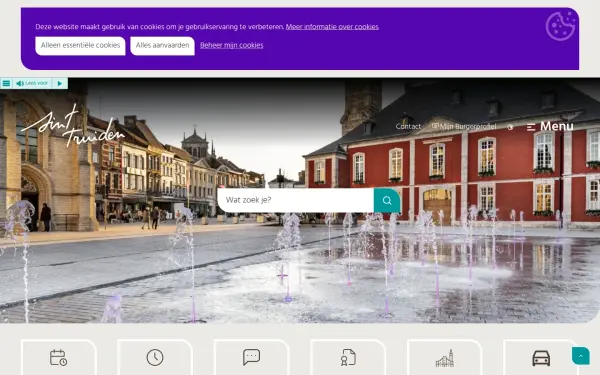Click the teal search magnifier button
Screen dimensions: 600x375
(387, 200)
